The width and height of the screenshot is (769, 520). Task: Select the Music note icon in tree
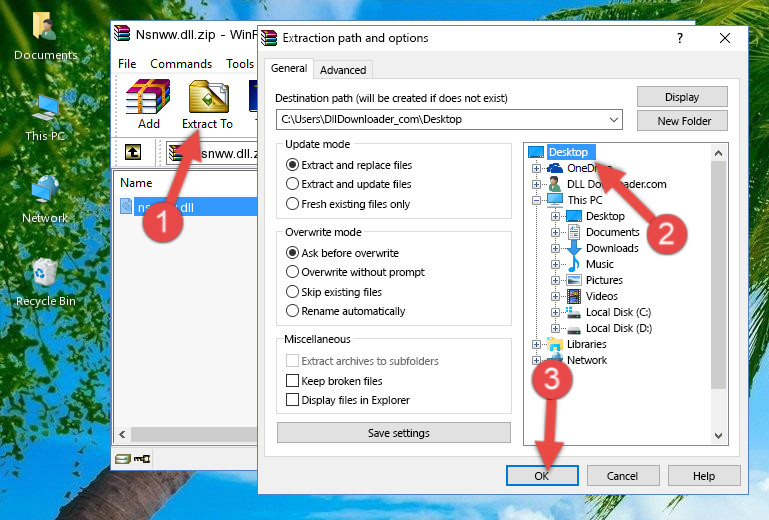574,264
